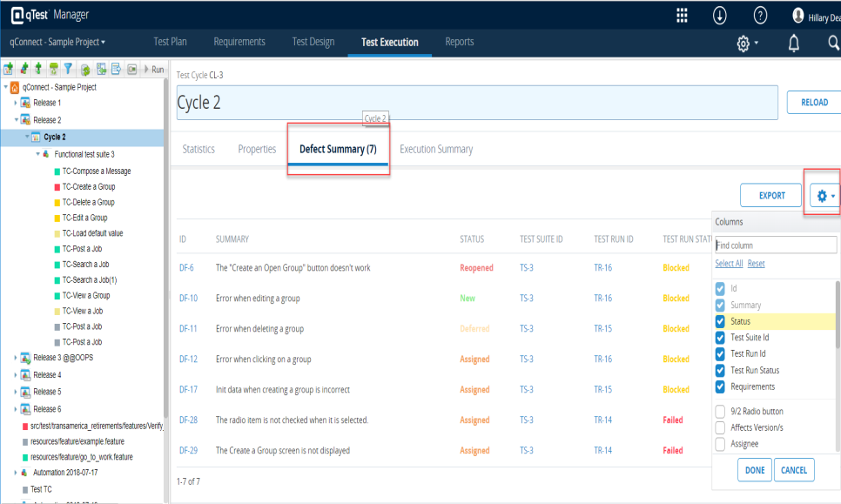
Task: Uncheck the Test Run Id column checkbox
Action: [720, 353]
